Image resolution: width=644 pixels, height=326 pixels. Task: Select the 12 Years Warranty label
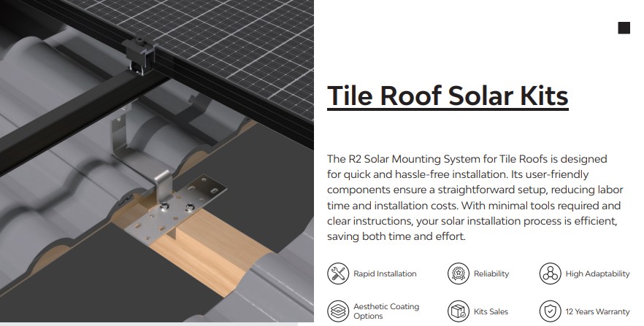(x=597, y=311)
